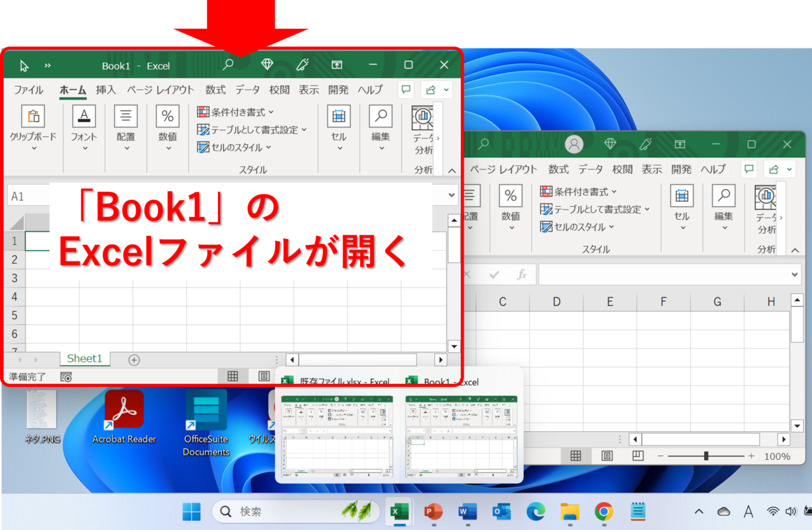Click the zoom slider in the back Excel window
Viewport: 812px width, 530px height.
tap(706, 456)
